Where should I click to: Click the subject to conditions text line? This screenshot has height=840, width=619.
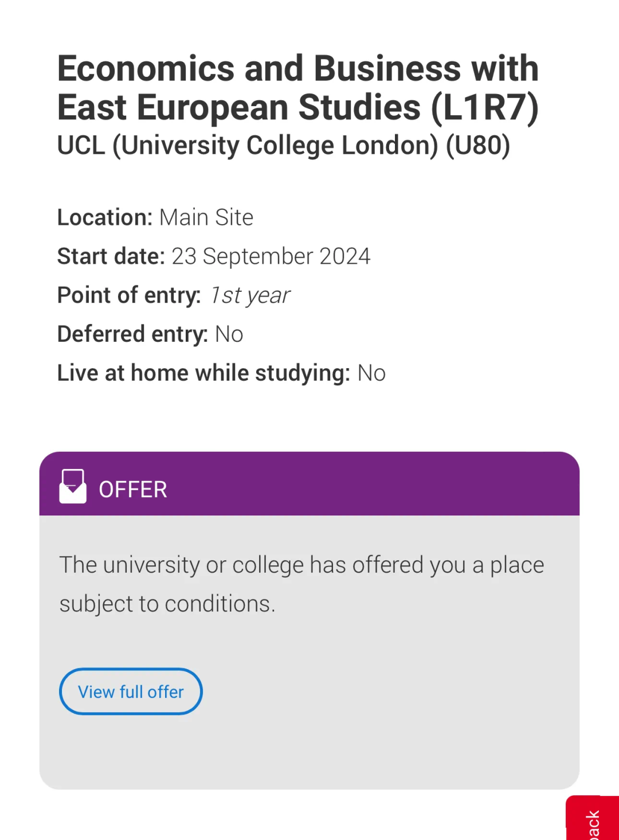pos(167,604)
